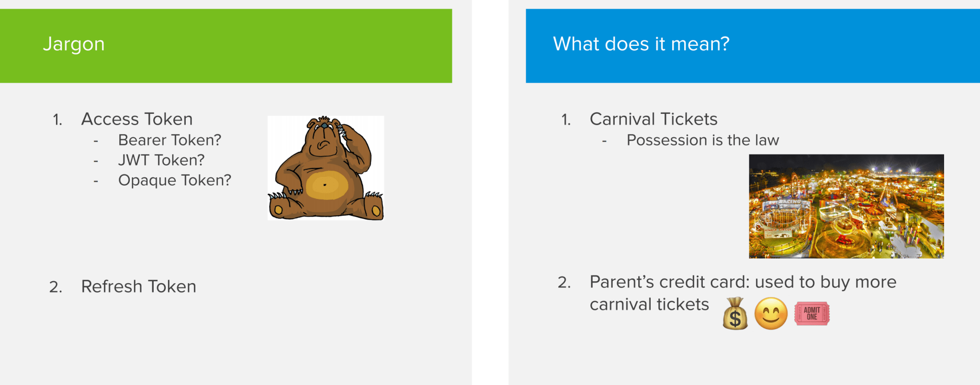This screenshot has height=385, width=980.
Task: Click the Admit One ticket emoji
Action: [x=812, y=314]
